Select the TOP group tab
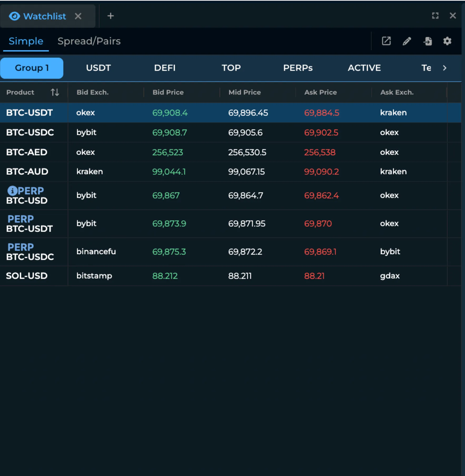 click(231, 68)
